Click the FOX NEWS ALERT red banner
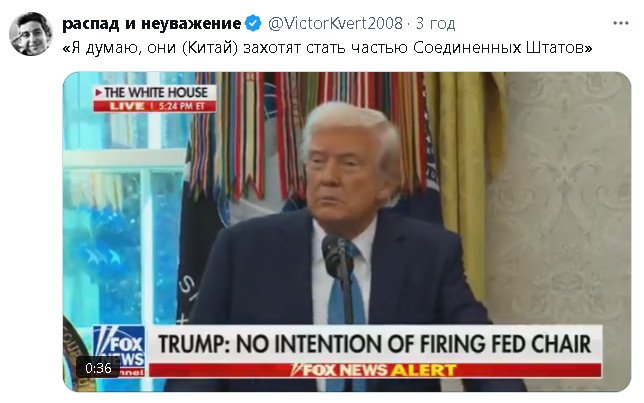 (x=375, y=370)
